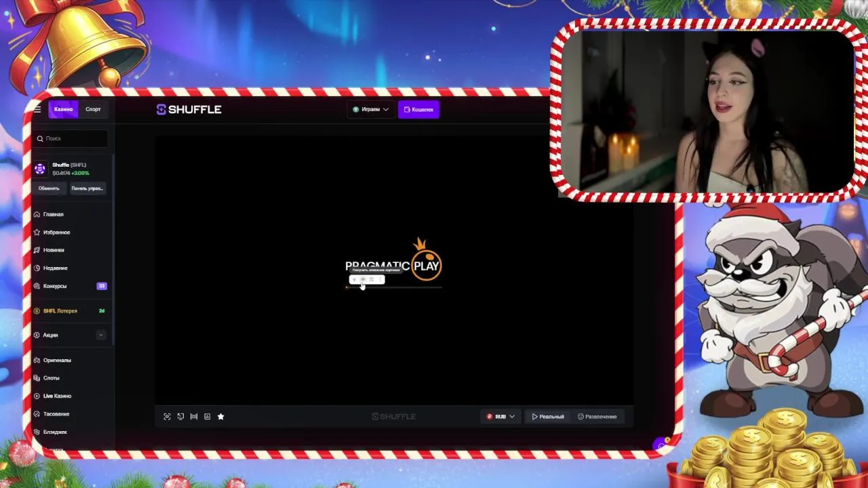Click the Новинки icon
Screen dimensions: 868x488
click(x=37, y=250)
